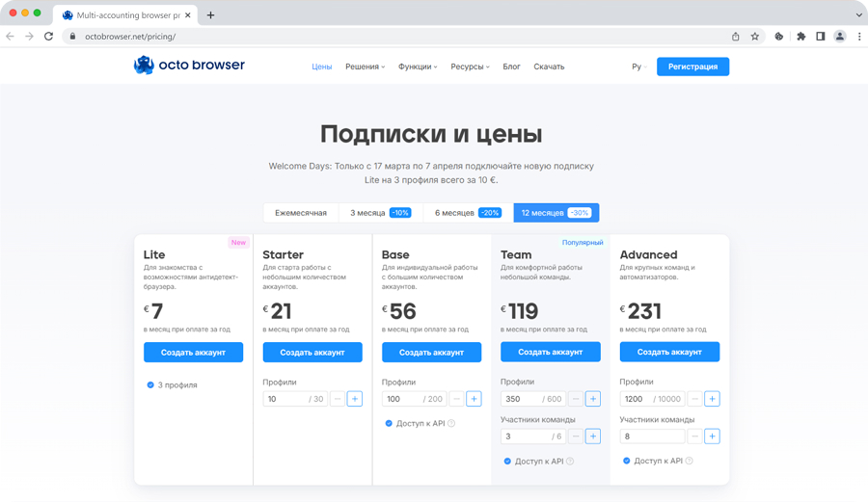Create account for the Team plan
The width and height of the screenshot is (868, 502).
(551, 352)
